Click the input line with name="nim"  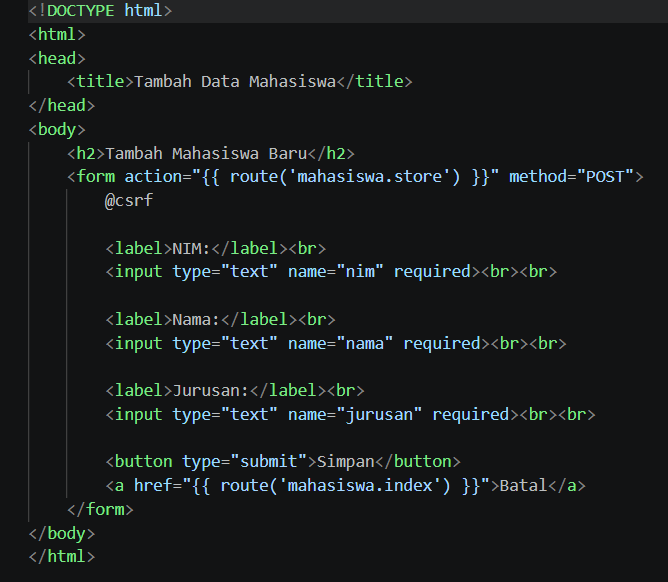[331, 271]
